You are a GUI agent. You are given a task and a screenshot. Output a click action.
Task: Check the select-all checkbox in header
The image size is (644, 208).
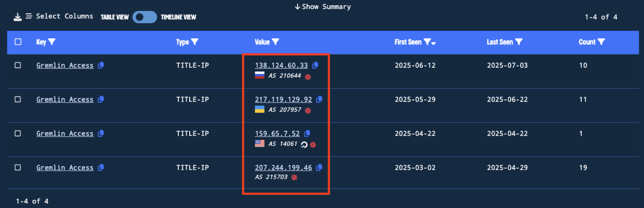point(18,42)
